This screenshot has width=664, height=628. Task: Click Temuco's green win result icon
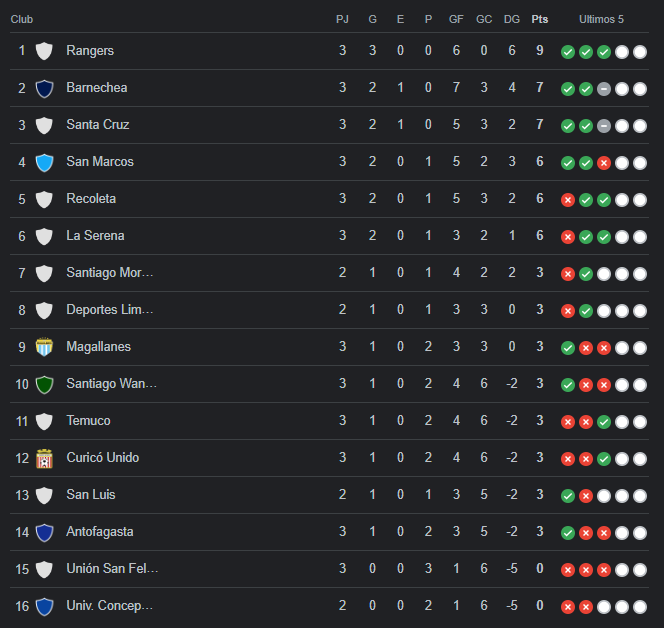pyautogui.click(x=603, y=422)
